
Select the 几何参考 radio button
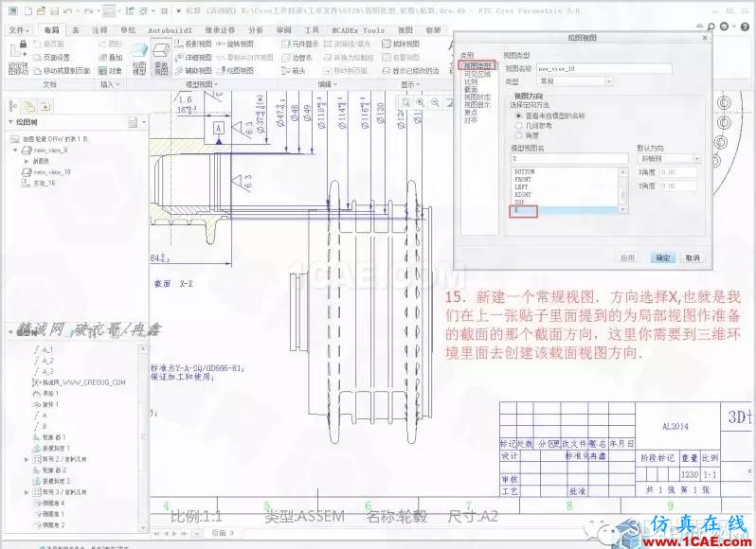[x=519, y=125]
